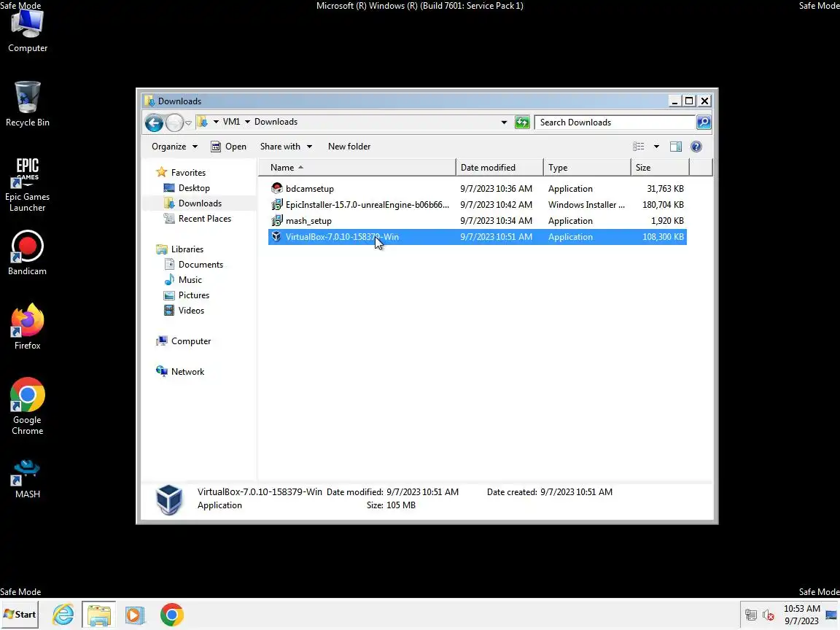Sort by Date modified column header
Image resolution: width=840 pixels, height=630 pixels.
[499, 168]
